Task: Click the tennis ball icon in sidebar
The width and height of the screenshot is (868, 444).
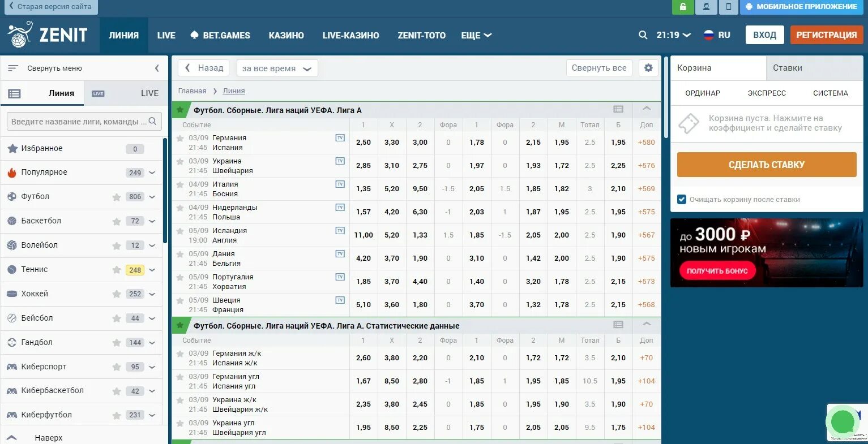Action: coord(12,270)
